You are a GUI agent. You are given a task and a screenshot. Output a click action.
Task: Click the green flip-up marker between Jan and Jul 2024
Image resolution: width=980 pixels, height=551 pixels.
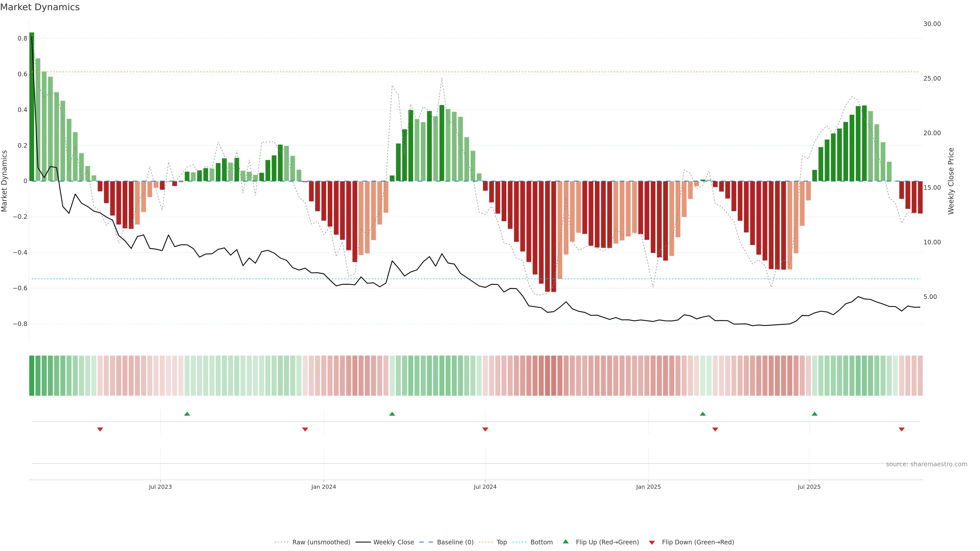(x=392, y=414)
